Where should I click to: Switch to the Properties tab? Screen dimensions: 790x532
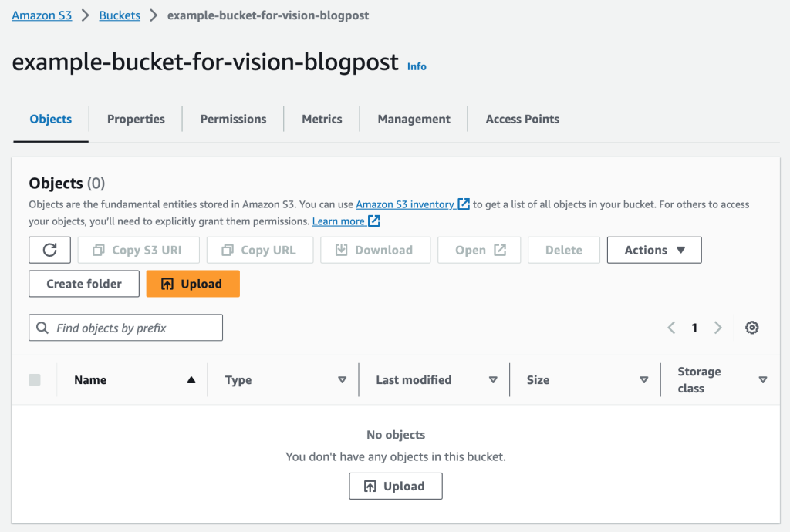(x=136, y=119)
